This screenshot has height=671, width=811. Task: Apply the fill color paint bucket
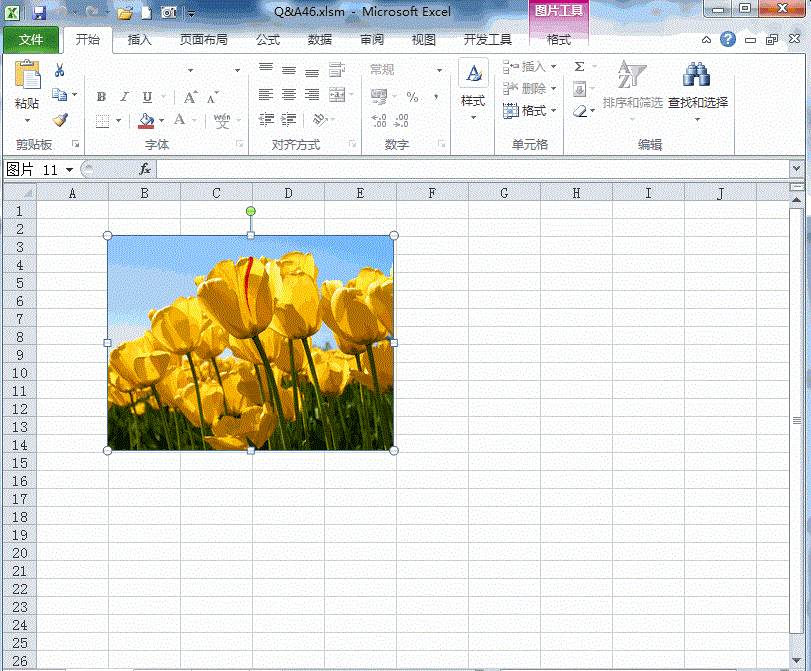[146, 120]
